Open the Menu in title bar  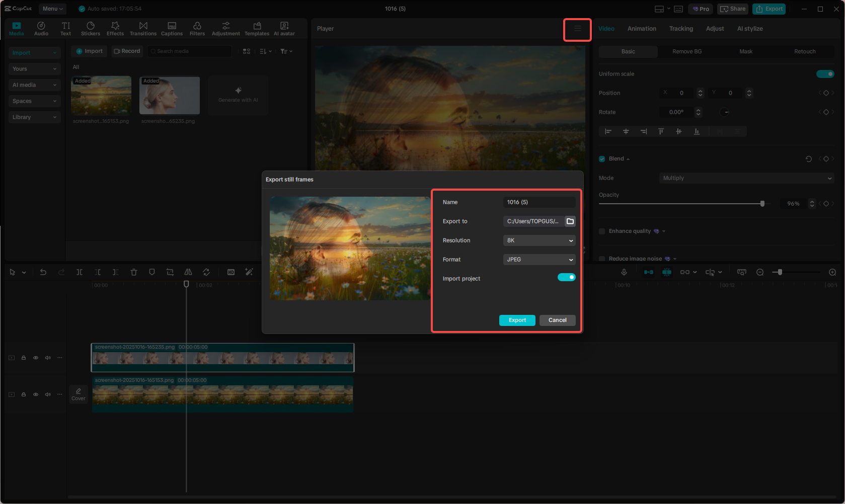[52, 9]
